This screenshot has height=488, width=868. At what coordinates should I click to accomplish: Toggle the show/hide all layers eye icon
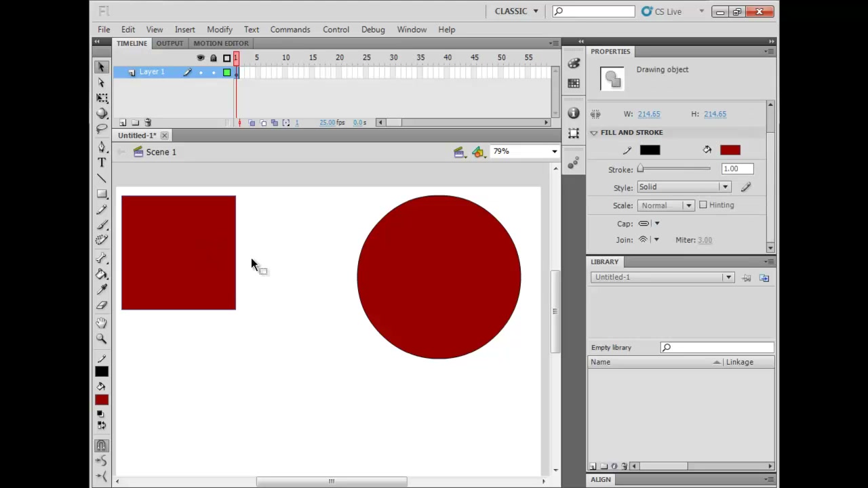[x=200, y=58]
